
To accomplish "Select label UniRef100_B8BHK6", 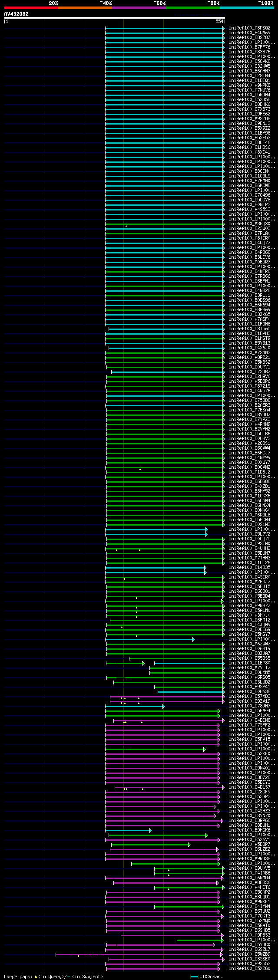I will pos(249,104).
